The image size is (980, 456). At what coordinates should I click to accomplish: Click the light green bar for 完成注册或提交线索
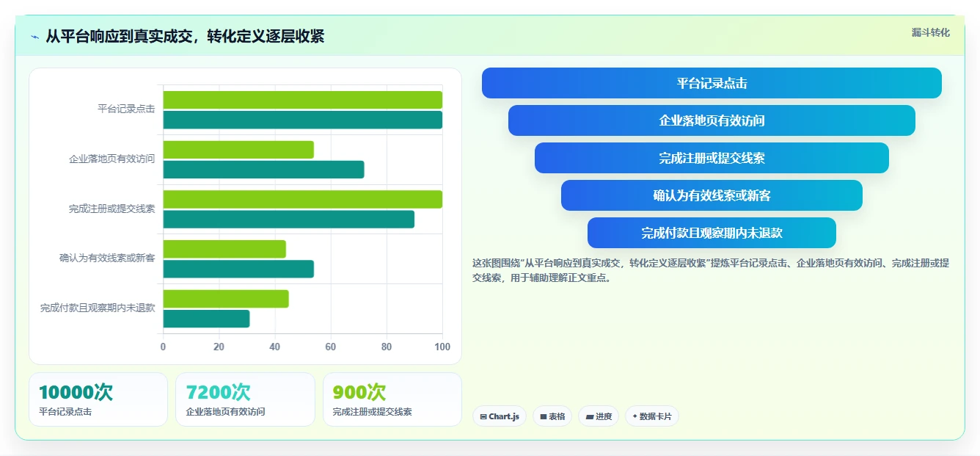pyautogui.click(x=302, y=199)
